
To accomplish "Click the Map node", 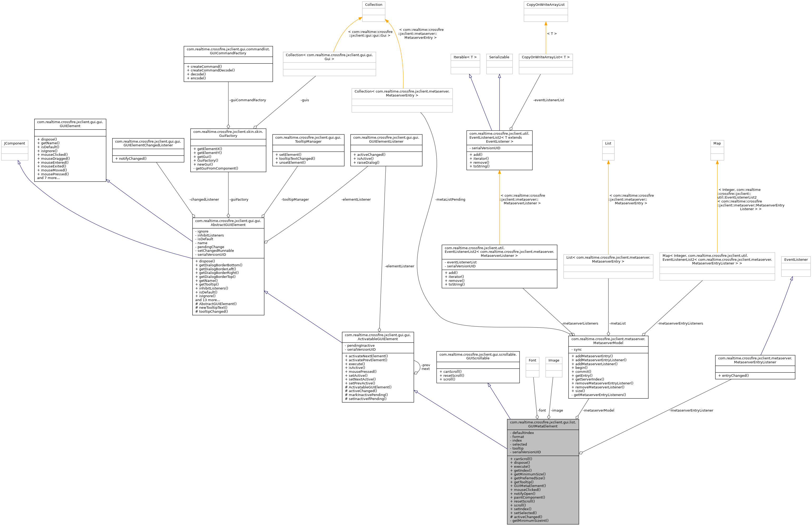I will [717, 150].
